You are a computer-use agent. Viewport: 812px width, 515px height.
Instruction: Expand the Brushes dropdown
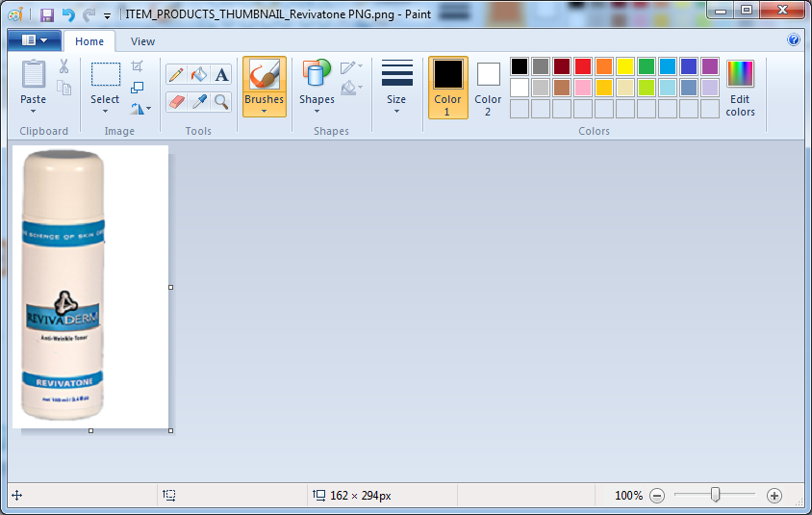[x=264, y=111]
